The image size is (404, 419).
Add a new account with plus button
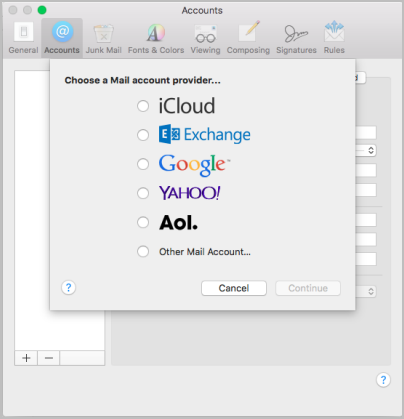click(26, 358)
